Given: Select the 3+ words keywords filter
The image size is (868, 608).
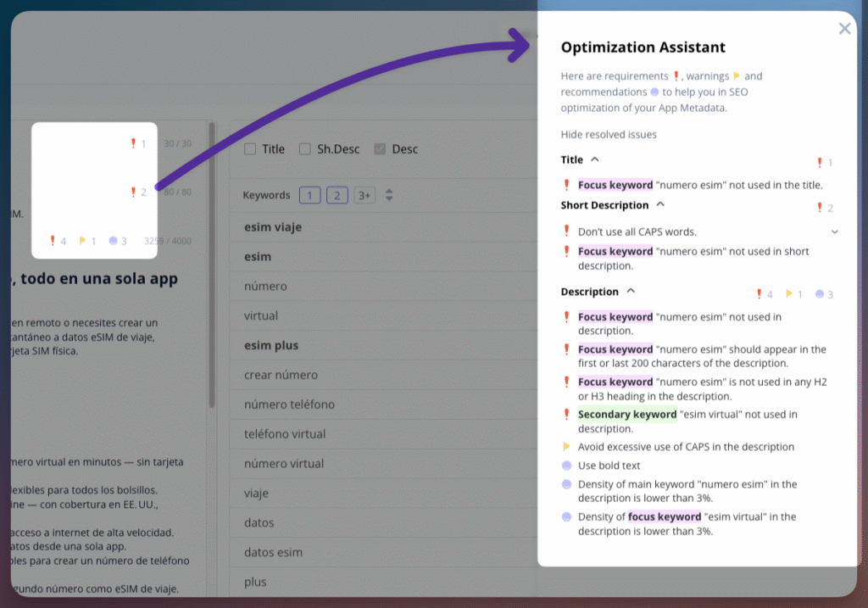Looking at the screenshot, I should pyautogui.click(x=364, y=195).
